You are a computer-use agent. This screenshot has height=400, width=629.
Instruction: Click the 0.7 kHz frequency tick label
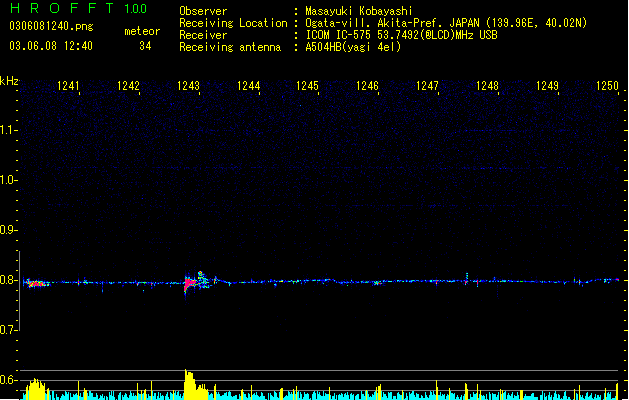click(8, 330)
